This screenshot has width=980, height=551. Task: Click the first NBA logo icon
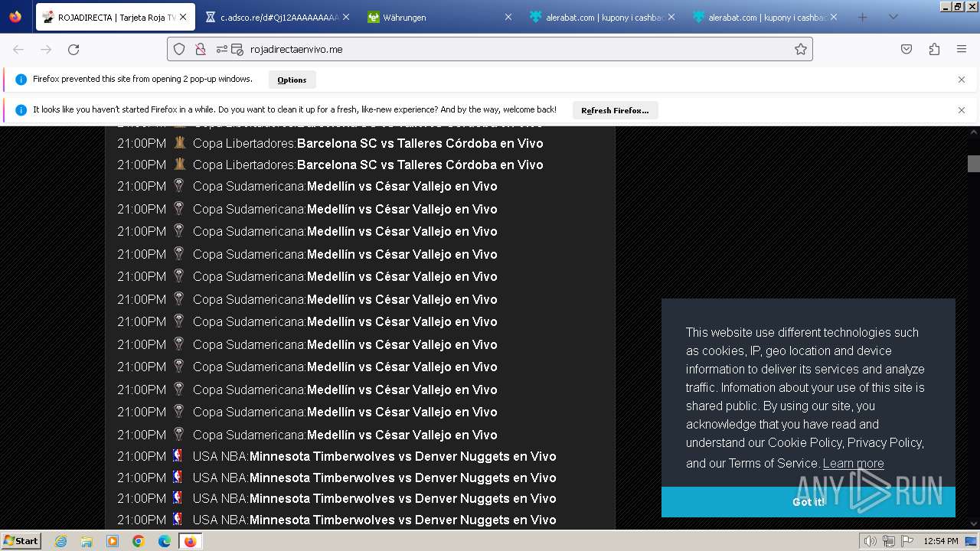[178, 455]
